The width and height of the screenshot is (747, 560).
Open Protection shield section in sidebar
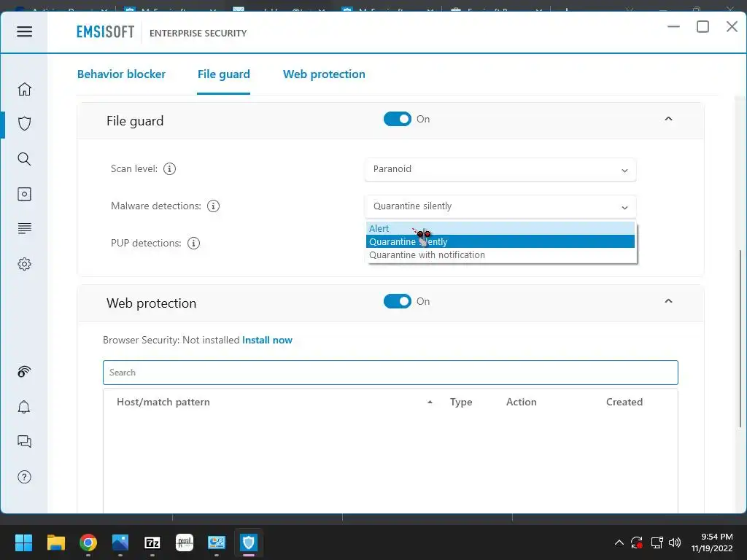(24, 124)
